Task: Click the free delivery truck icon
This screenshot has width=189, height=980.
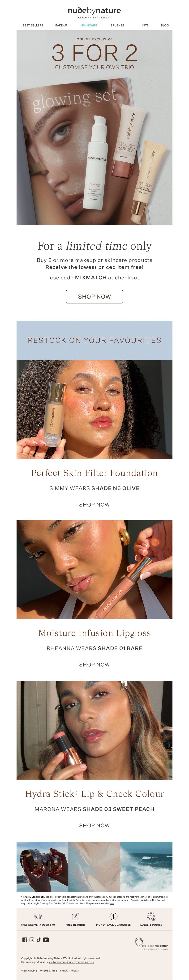Action: click(38, 916)
